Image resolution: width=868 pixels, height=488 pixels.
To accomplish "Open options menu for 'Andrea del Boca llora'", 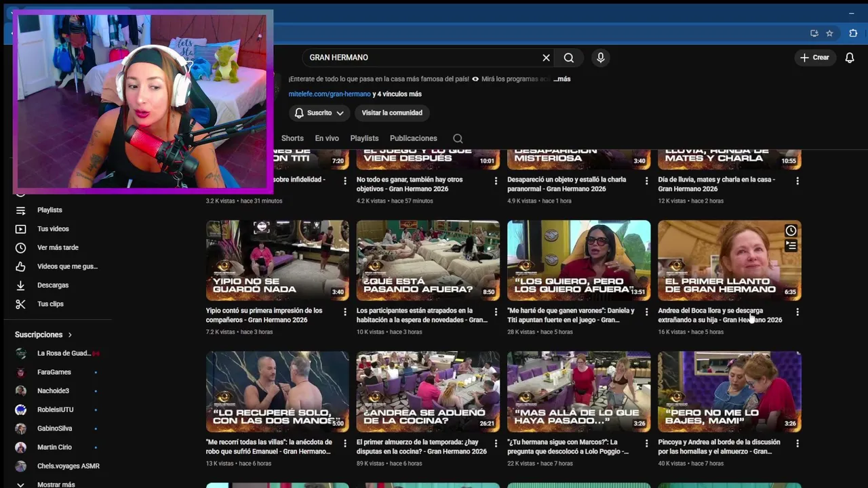I will pyautogui.click(x=797, y=312).
